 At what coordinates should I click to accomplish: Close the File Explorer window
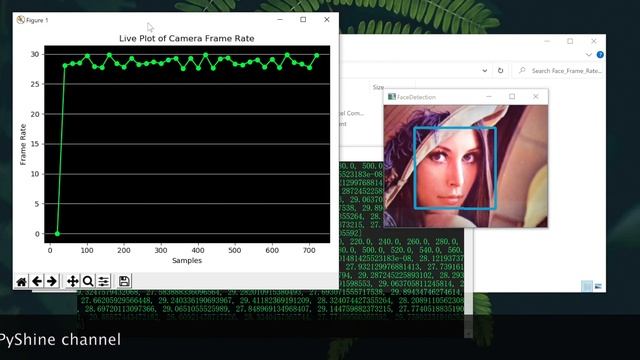(x=594, y=41)
